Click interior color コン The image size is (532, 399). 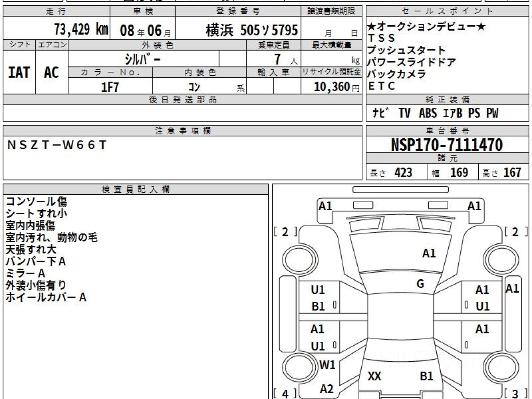point(194,87)
